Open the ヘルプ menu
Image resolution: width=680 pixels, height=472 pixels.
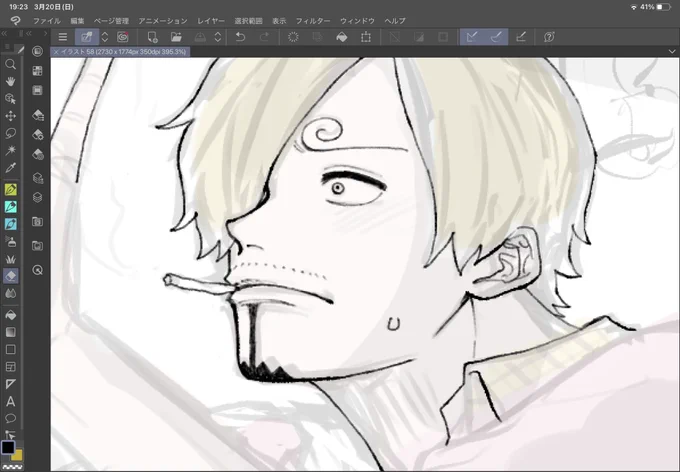tap(395, 21)
